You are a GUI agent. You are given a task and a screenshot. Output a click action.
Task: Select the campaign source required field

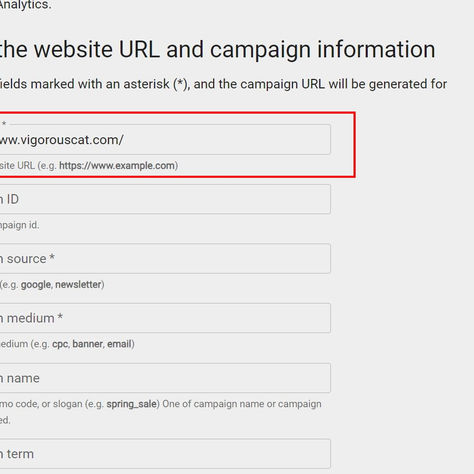(165, 259)
